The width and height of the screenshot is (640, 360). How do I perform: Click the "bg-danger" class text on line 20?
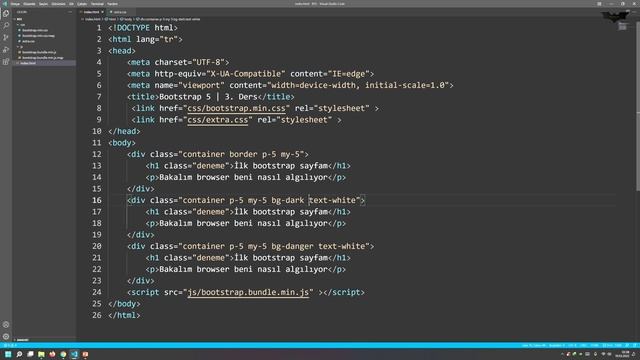pos(292,246)
